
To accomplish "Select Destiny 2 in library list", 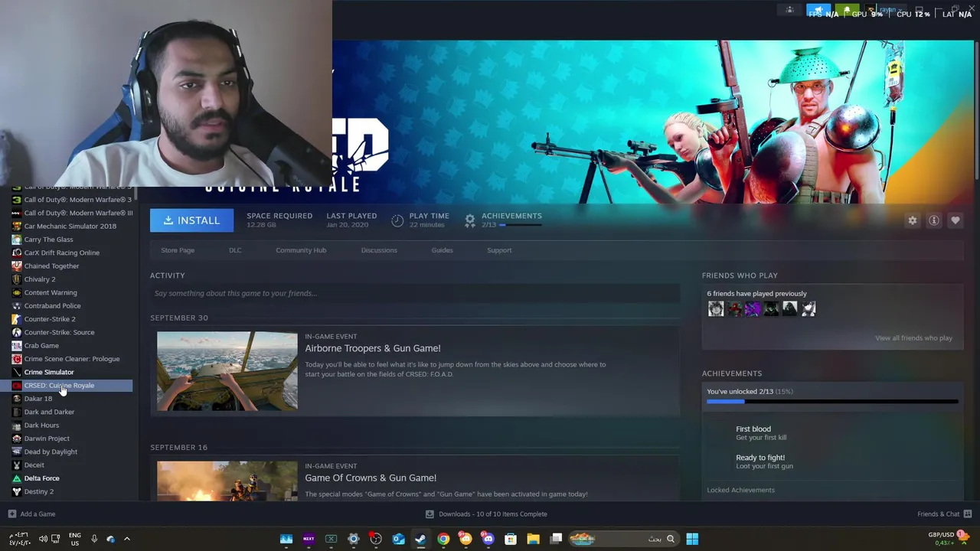I will 39,491.
